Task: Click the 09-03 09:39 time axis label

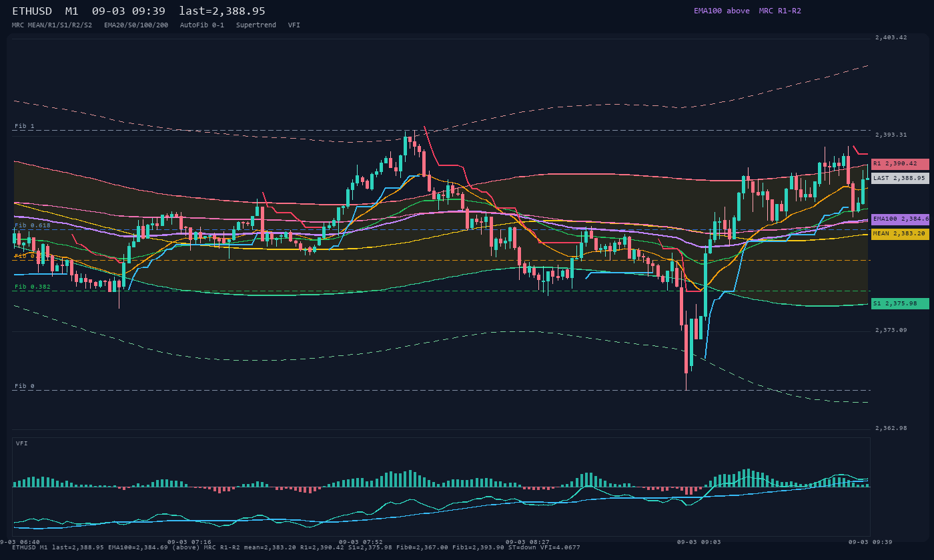Action: (871, 542)
